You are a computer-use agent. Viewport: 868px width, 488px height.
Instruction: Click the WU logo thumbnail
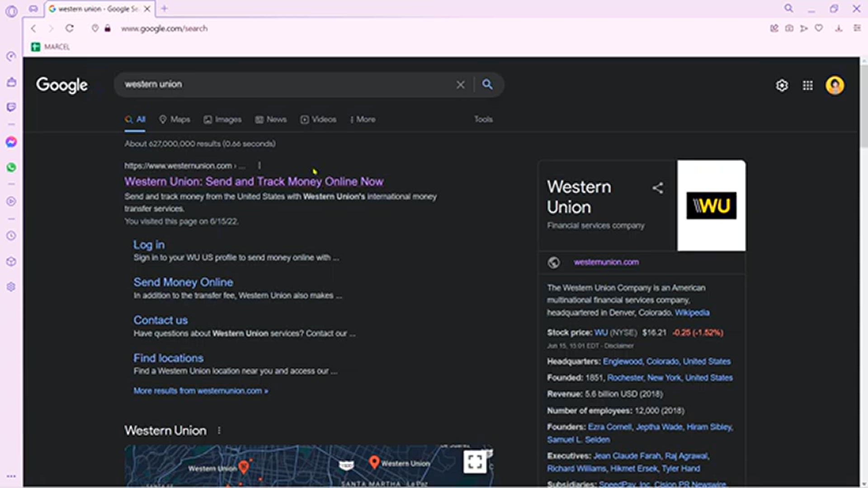coord(711,206)
